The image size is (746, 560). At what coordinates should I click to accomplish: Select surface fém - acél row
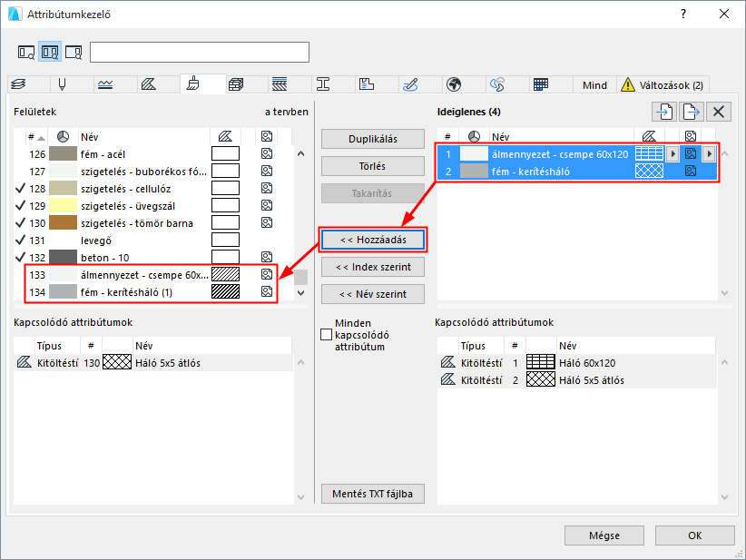(152, 153)
